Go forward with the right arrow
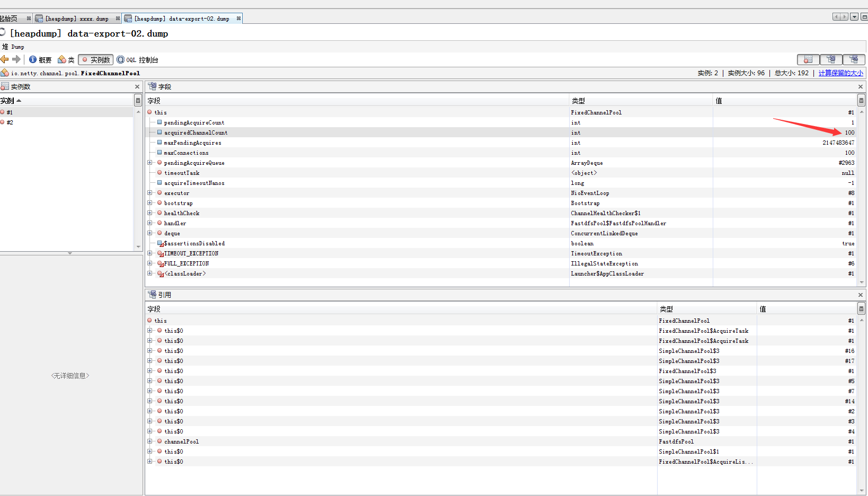This screenshot has height=496, width=868. pos(16,59)
